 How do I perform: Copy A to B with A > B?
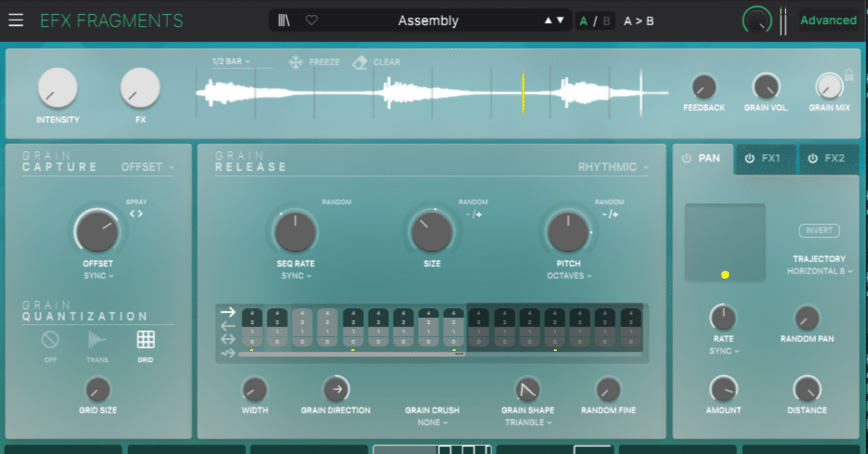639,21
